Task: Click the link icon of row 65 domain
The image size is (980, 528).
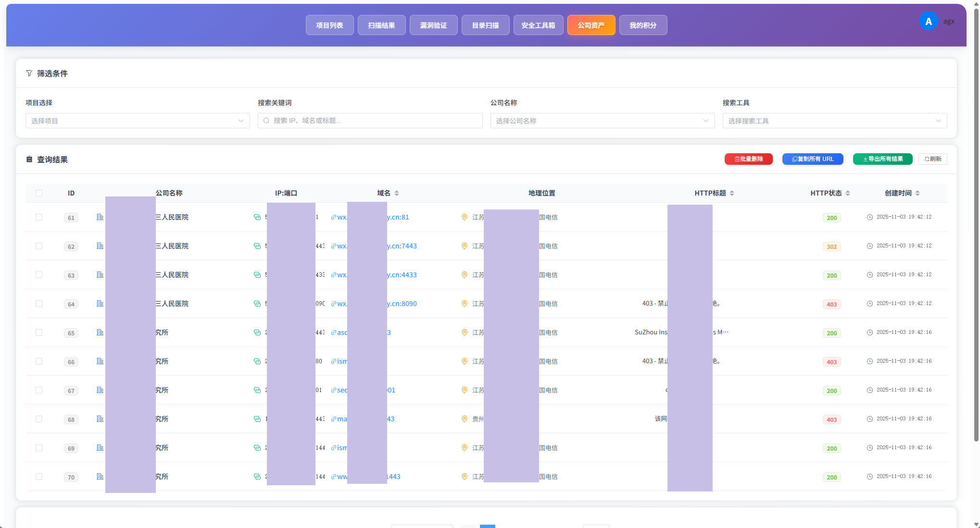Action: pyautogui.click(x=334, y=332)
